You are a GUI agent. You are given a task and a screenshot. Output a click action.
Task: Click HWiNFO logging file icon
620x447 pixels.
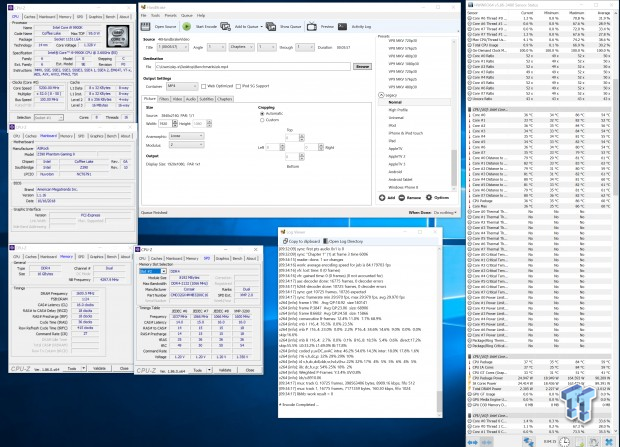tap(580, 442)
